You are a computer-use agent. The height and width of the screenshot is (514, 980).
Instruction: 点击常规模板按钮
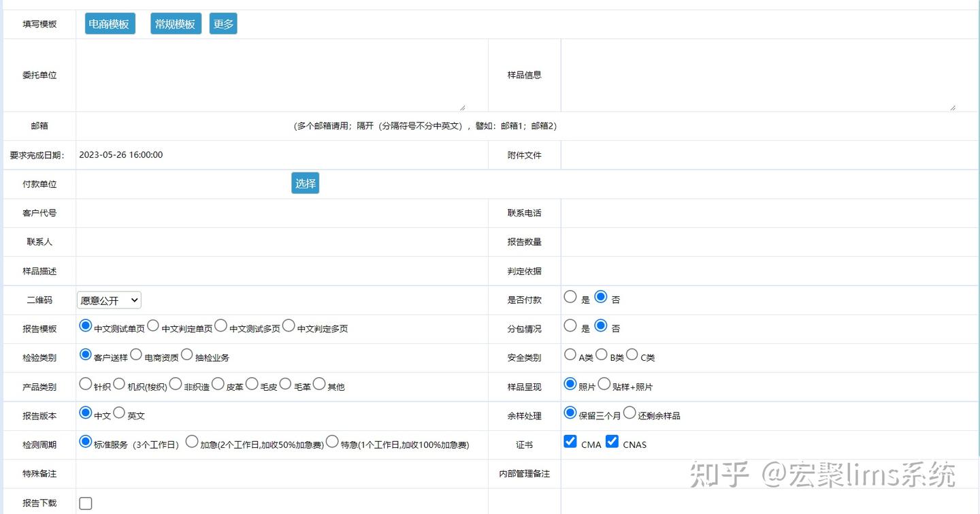(x=176, y=22)
